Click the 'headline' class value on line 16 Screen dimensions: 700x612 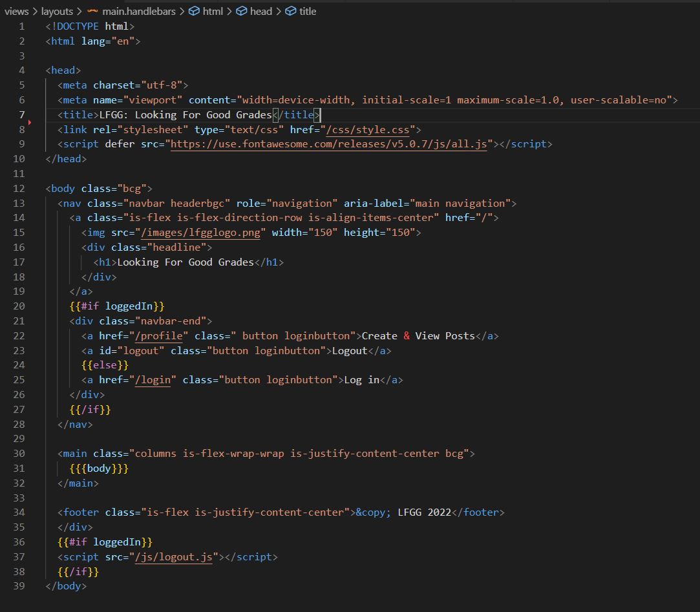coord(176,248)
